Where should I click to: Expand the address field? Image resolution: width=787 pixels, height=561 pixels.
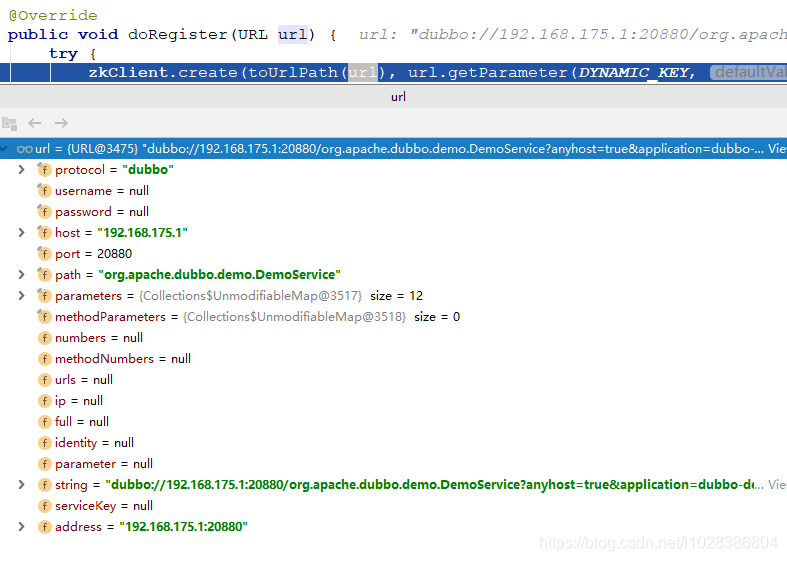coord(22,526)
